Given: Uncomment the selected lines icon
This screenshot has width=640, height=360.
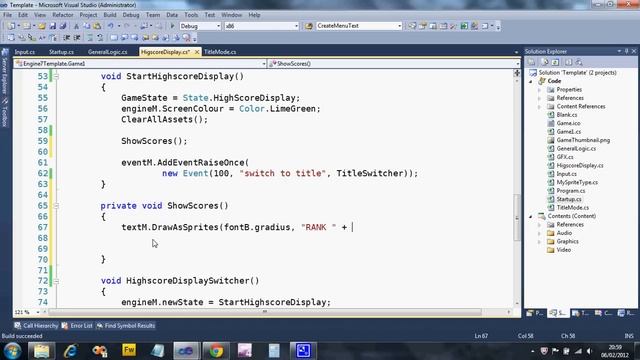Looking at the screenshot, I should [100, 38].
